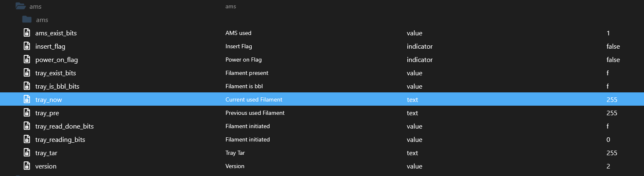Click the insert_flag state file icon
This screenshot has width=644, height=176.
pos(27,46)
